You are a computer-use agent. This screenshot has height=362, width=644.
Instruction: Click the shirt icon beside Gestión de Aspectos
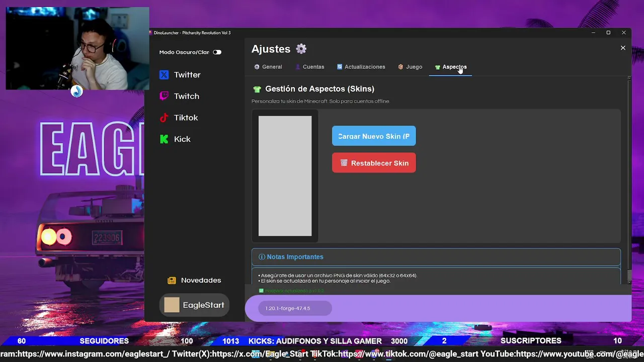(257, 89)
